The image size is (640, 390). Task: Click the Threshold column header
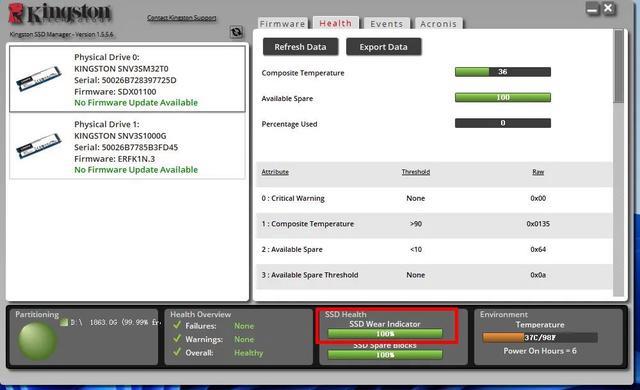coord(416,172)
